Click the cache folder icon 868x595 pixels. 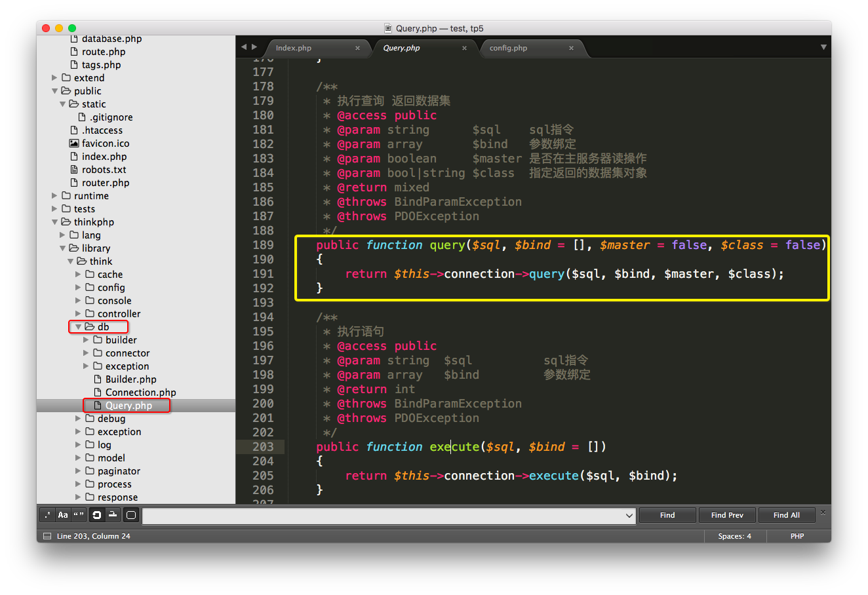[x=90, y=274]
